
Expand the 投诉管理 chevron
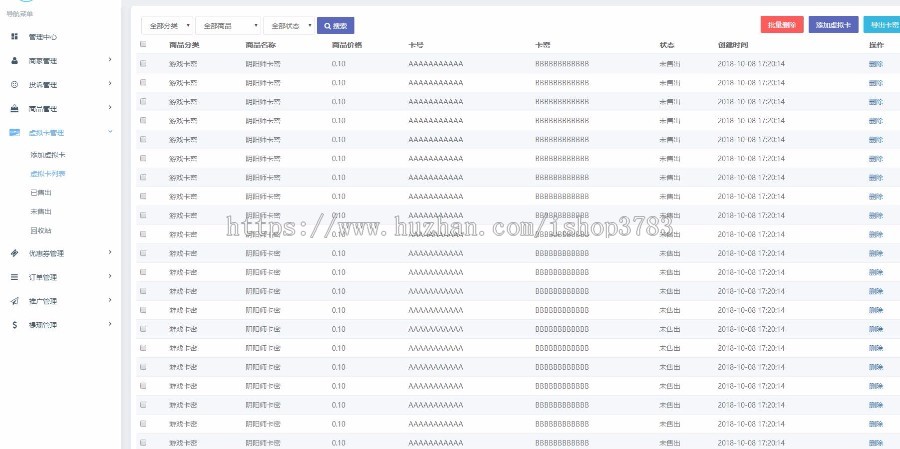110,83
